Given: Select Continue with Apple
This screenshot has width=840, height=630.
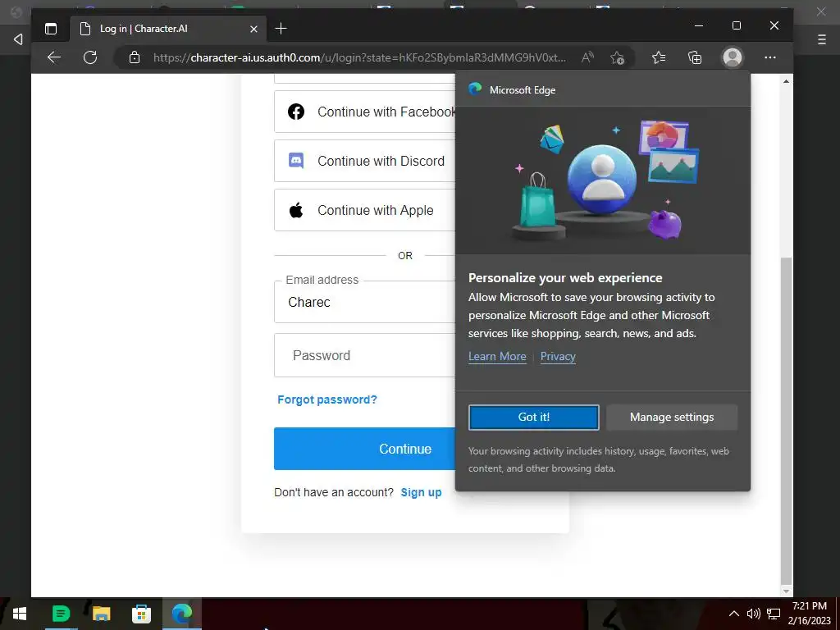Looking at the screenshot, I should (x=365, y=210).
